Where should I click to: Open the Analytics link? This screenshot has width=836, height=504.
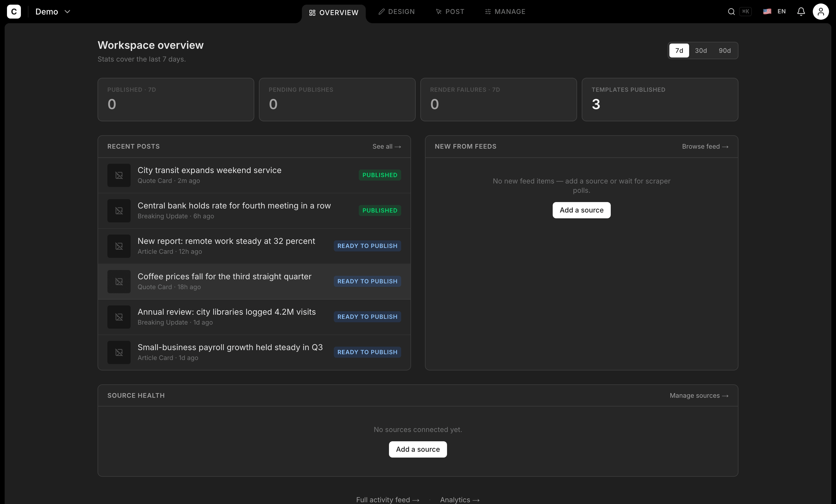click(x=460, y=500)
